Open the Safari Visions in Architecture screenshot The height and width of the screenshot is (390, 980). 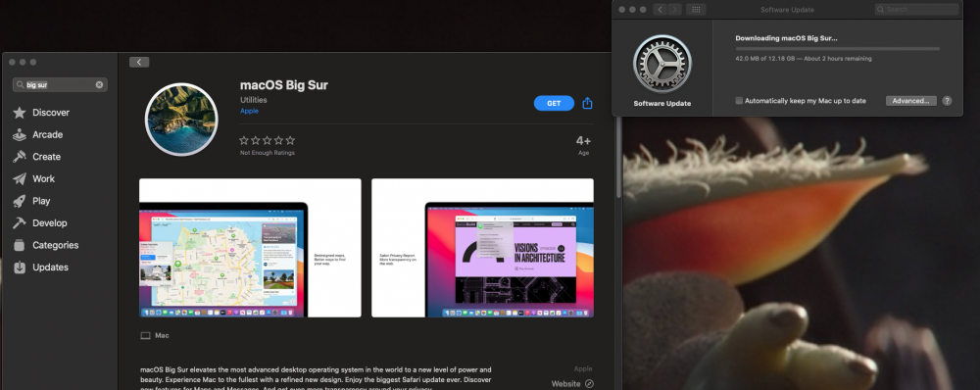click(482, 248)
